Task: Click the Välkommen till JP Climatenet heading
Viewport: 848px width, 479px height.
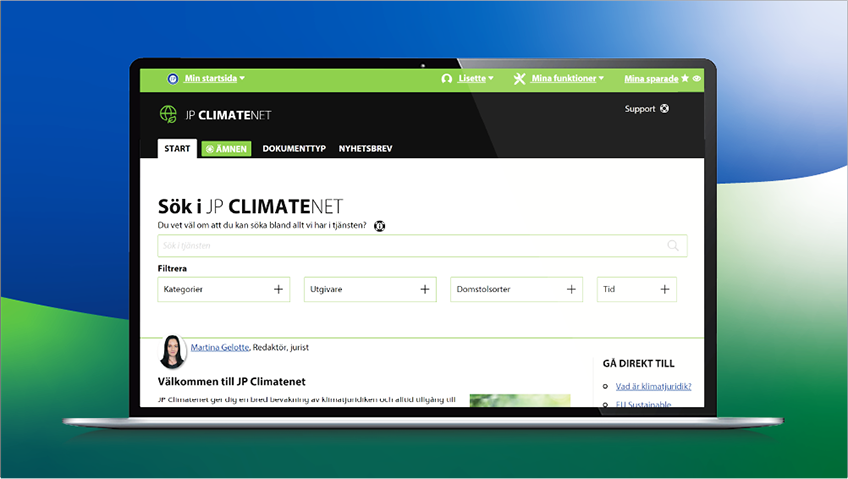Action: tap(231, 382)
